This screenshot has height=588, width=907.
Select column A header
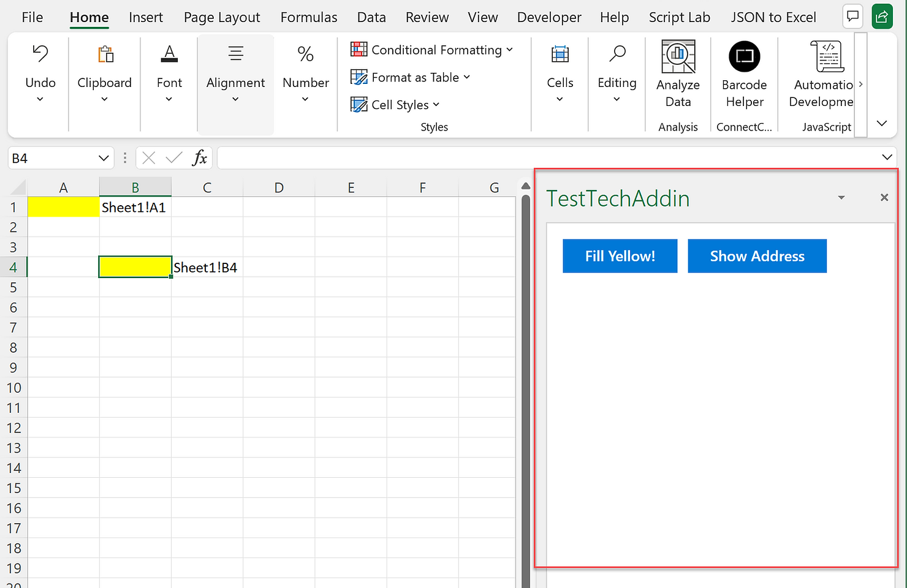click(63, 187)
